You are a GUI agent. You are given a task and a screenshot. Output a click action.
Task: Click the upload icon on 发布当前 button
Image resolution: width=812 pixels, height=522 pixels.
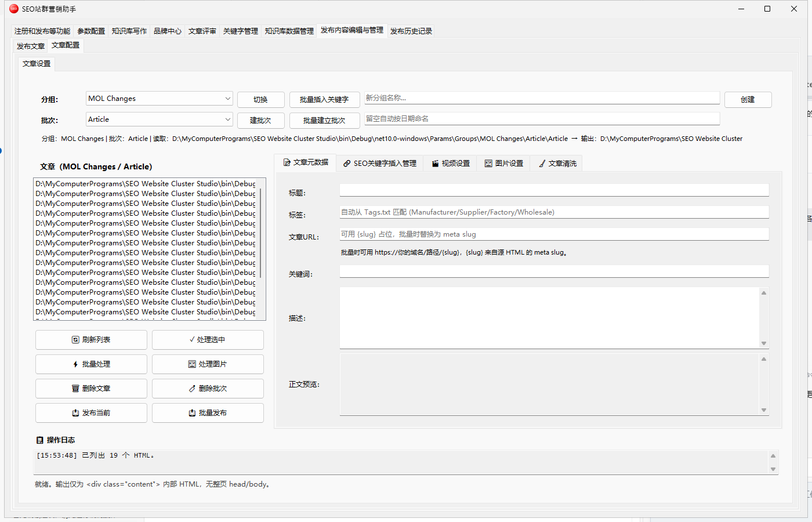point(75,413)
